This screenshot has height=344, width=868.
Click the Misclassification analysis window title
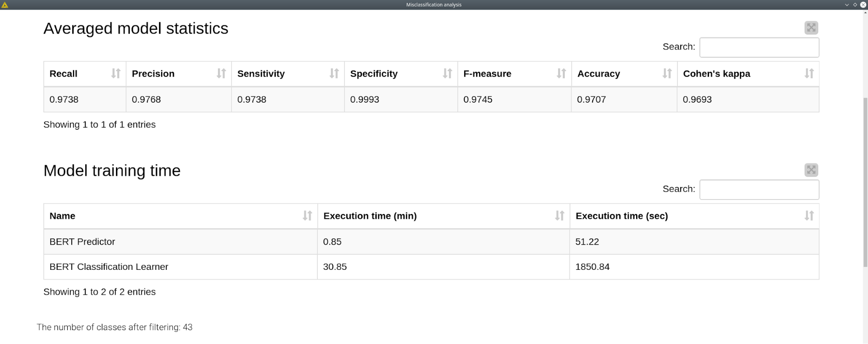(434, 5)
